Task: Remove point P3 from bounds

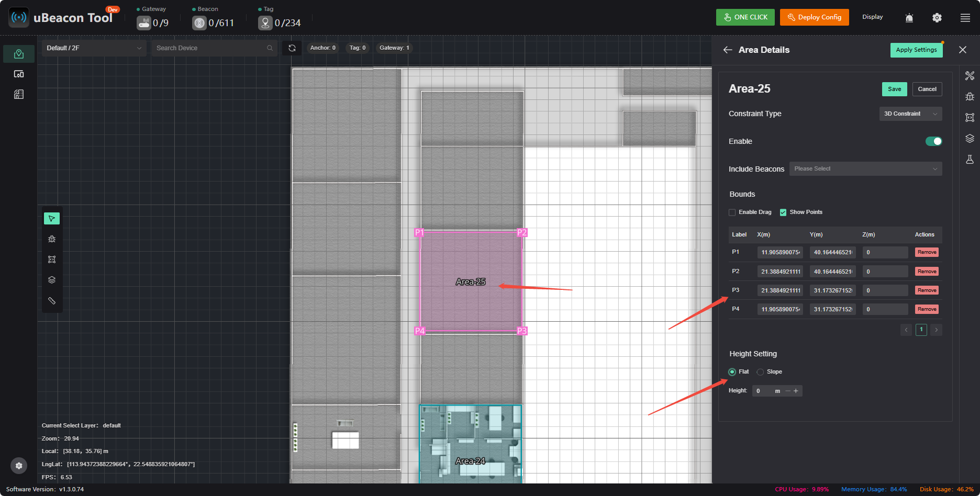Action: [927, 290]
